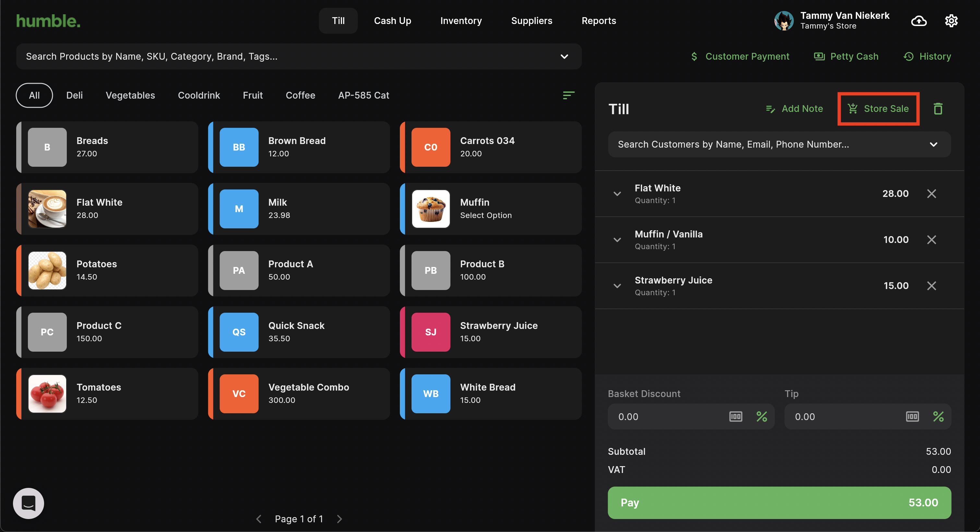Open the cloud sync icon
Viewport: 980px width, 532px height.
click(x=919, y=20)
